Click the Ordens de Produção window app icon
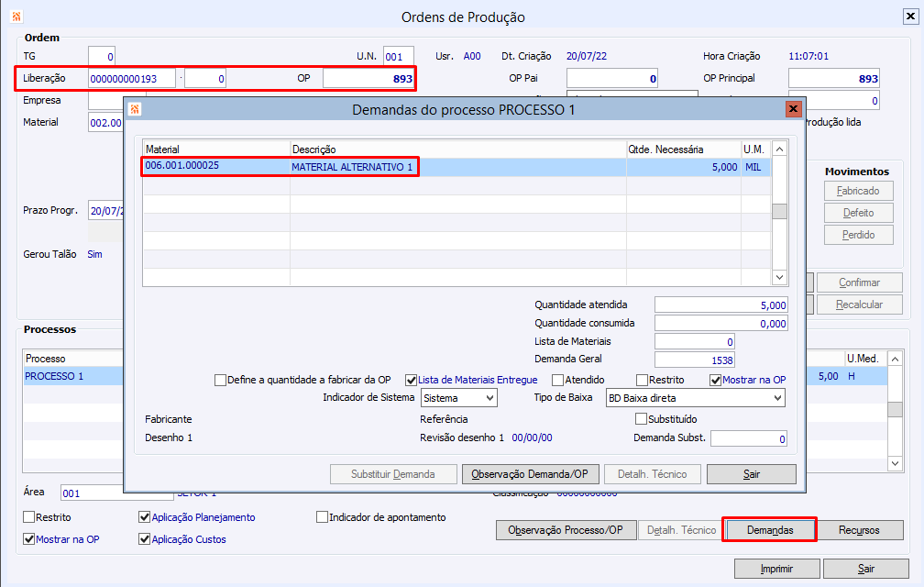The image size is (924, 587). click(16, 17)
